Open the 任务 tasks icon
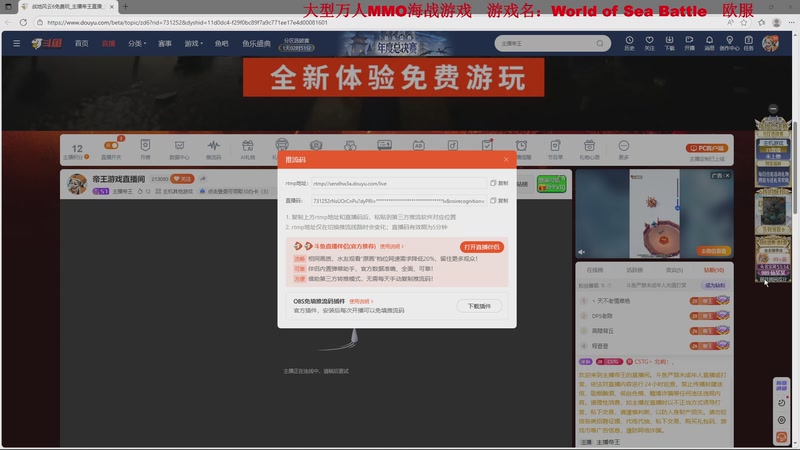The image size is (800, 450). point(748,43)
